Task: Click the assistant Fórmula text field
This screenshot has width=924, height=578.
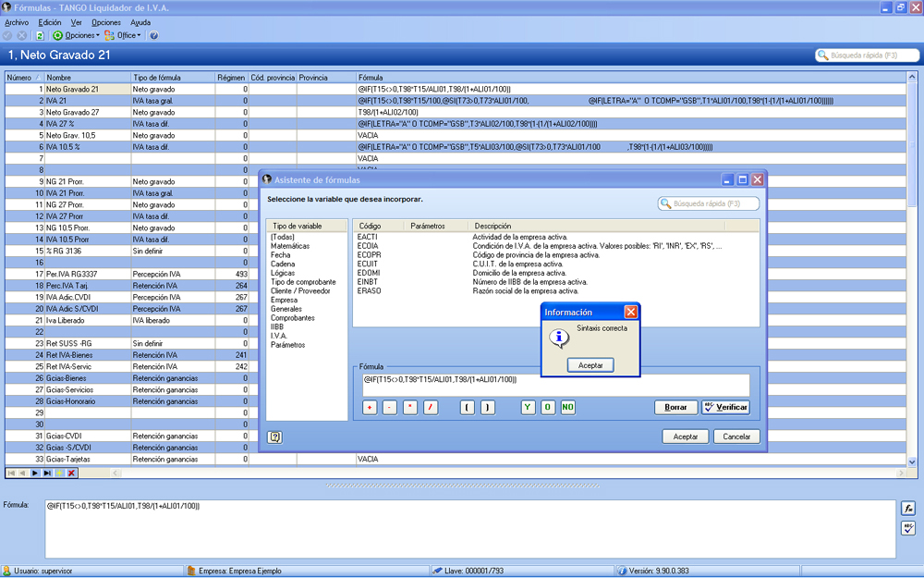Action: 555,385
